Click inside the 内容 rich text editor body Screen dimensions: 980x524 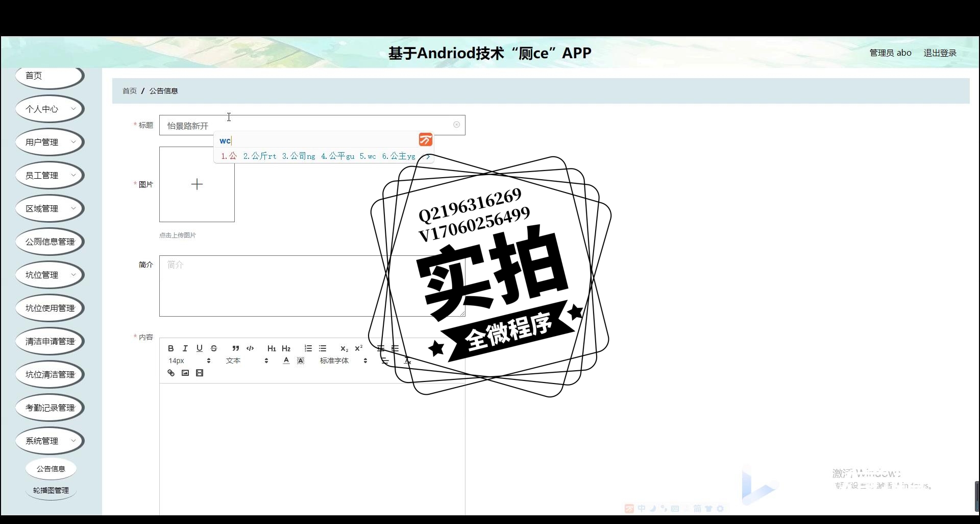click(x=312, y=449)
